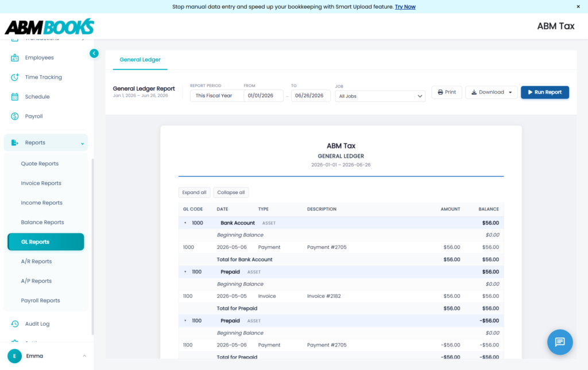Click the Invoice #2182 description

(x=324, y=296)
